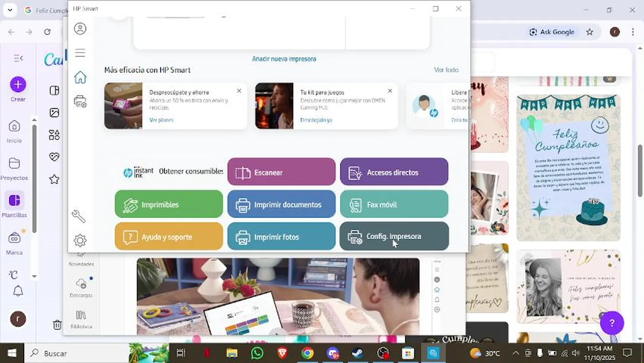
Task: Reload the Chrome page
Action: pyautogui.click(x=47, y=32)
